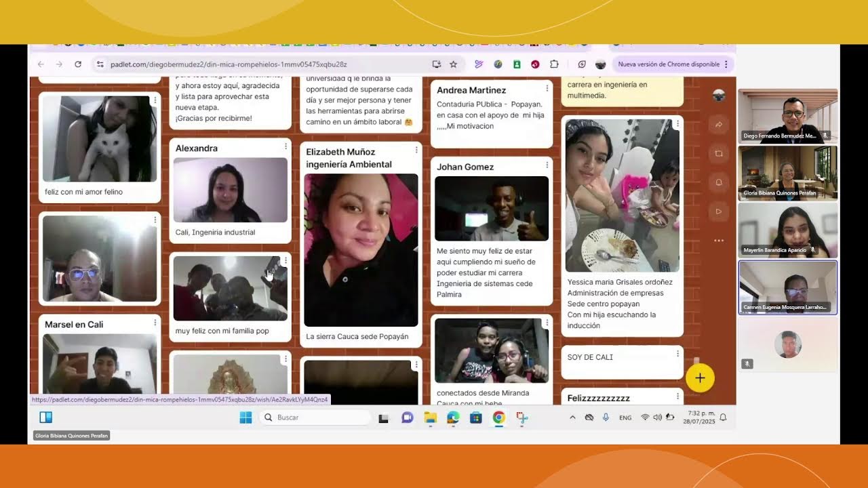Click the volume speaker icon in tray

pyautogui.click(x=657, y=418)
